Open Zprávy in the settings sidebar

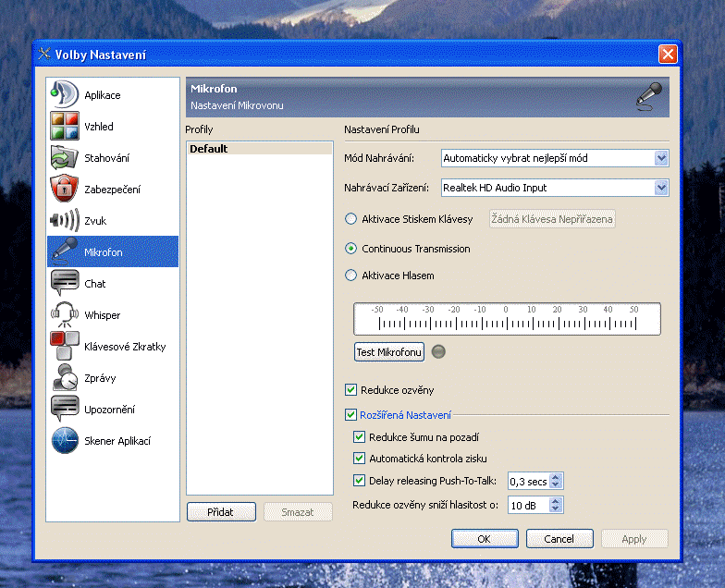(99, 378)
